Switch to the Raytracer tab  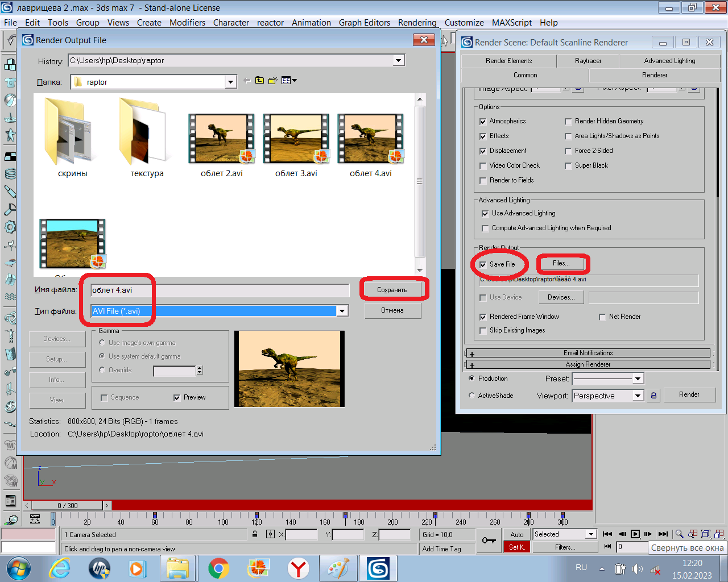point(588,61)
